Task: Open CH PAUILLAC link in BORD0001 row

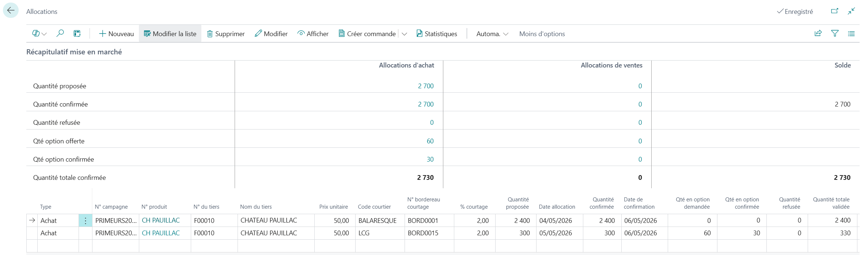Action: 161,220
